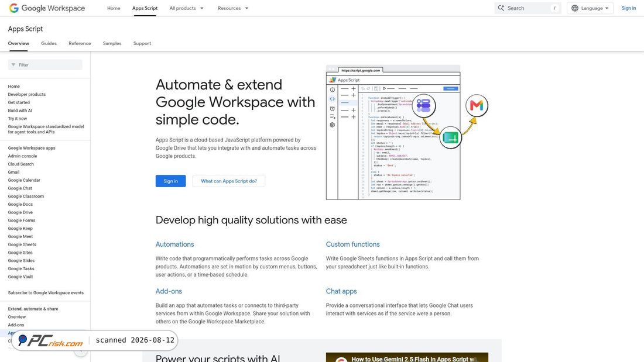Click the blue Sign in button
The image size is (644, 362).
coord(170,181)
